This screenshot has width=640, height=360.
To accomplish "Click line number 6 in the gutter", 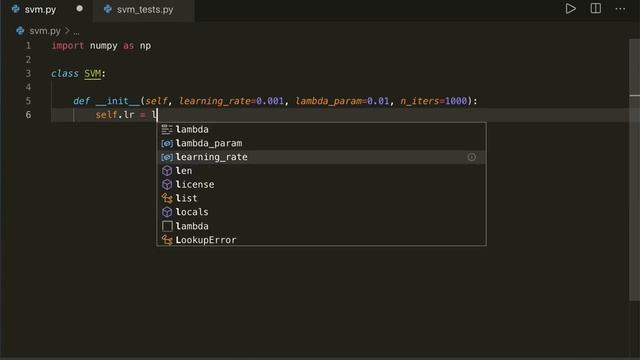I will (28, 115).
